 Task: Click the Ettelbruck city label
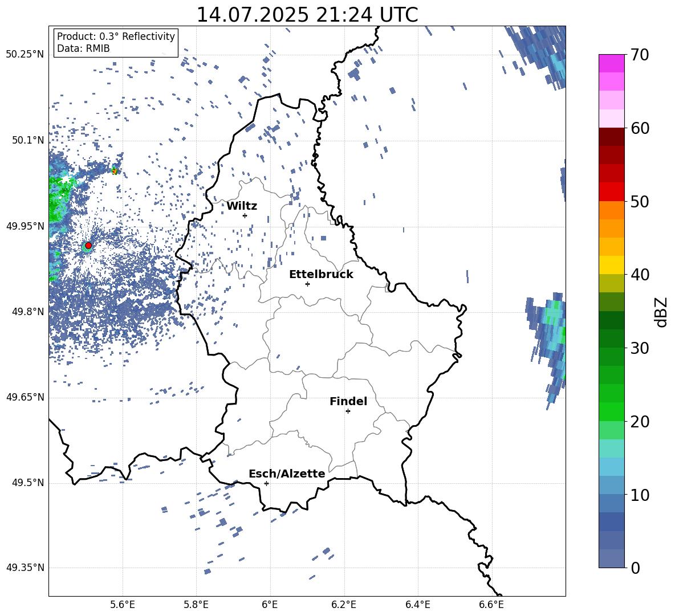[x=321, y=275]
